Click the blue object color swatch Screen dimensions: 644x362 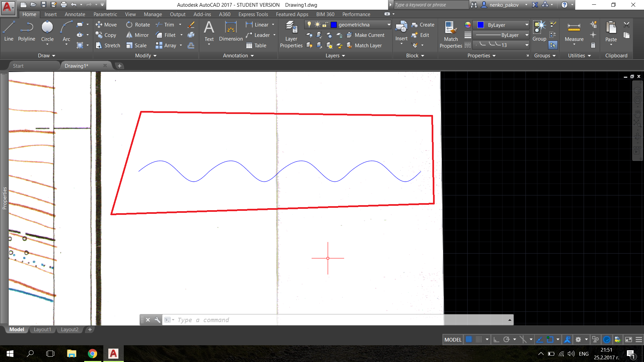pyautogui.click(x=481, y=25)
